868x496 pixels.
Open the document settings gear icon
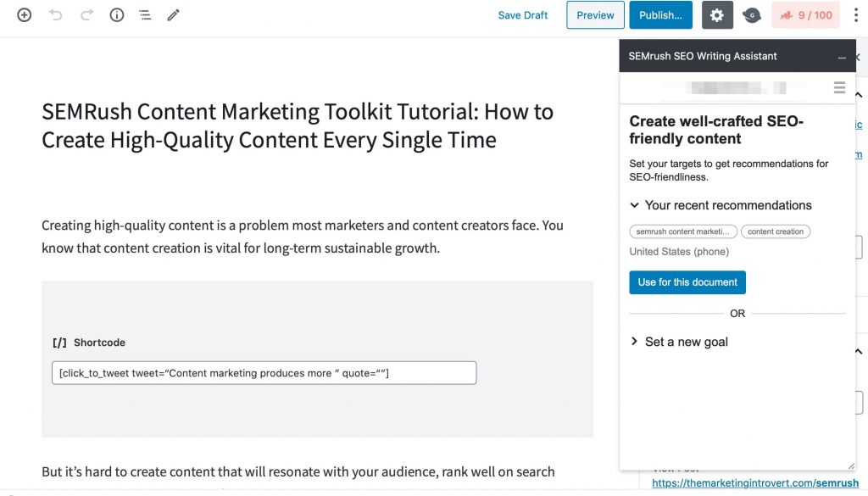(x=717, y=14)
